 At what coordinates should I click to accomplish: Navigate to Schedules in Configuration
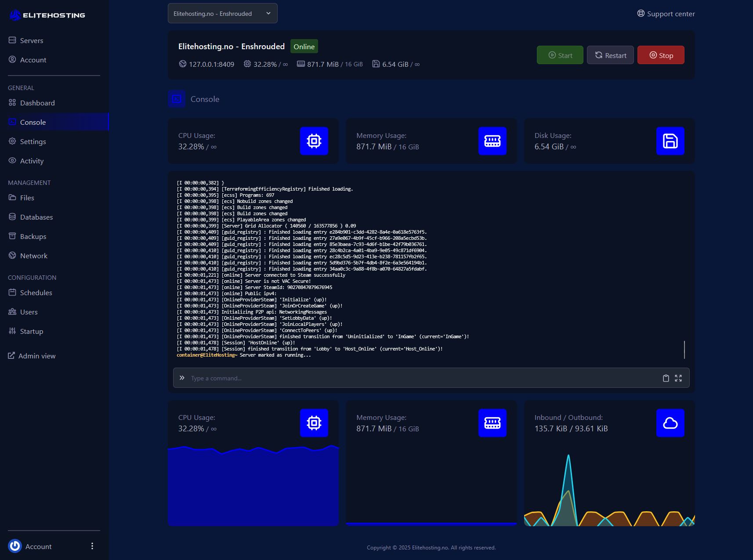tap(36, 293)
